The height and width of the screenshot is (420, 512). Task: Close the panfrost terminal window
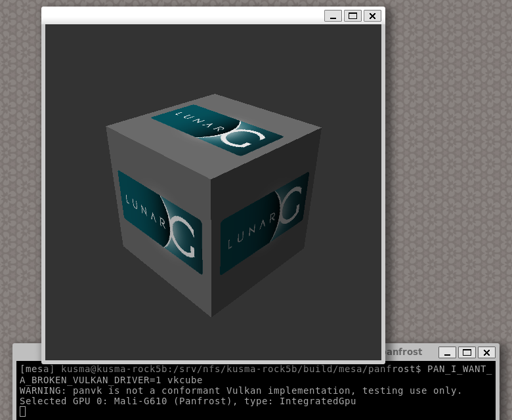pyautogui.click(x=486, y=352)
